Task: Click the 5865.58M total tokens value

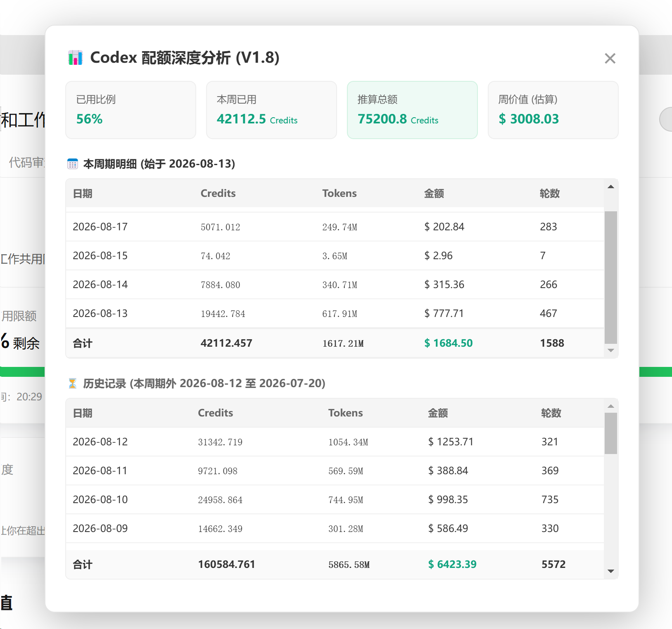Action: 349,565
